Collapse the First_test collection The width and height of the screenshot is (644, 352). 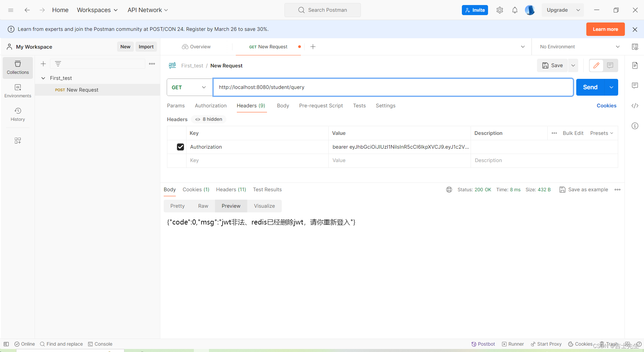43,78
